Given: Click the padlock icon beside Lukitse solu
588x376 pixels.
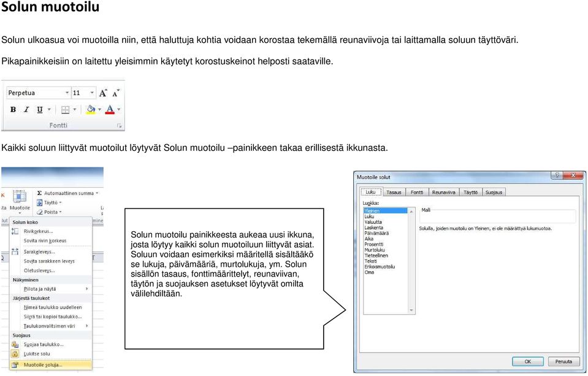Looking at the screenshot, I should [x=15, y=354].
